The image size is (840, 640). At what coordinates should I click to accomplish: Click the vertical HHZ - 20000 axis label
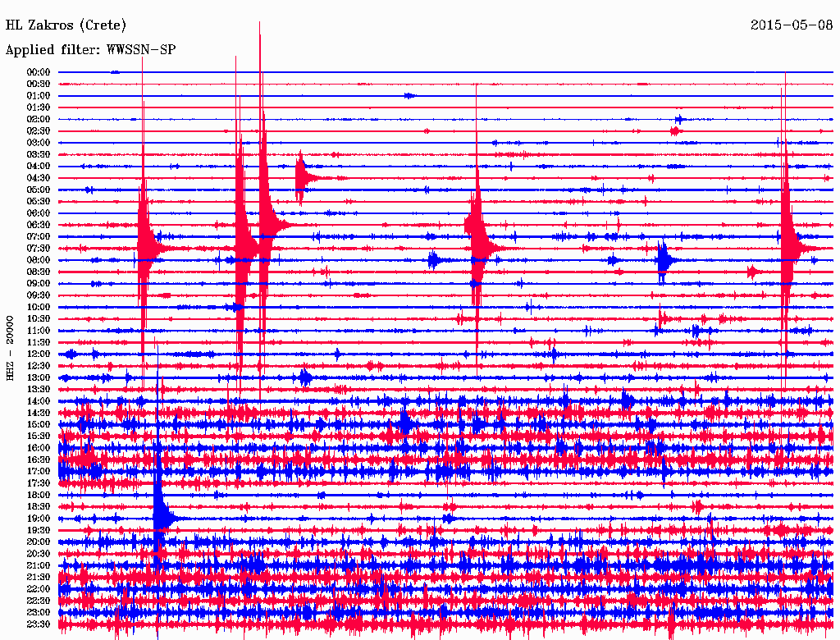10,348
